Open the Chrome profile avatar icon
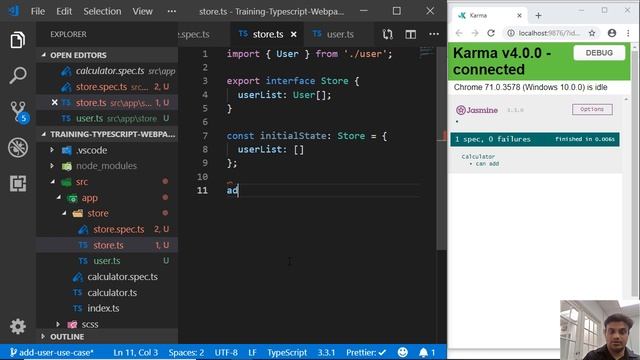640x360 pixels. point(611,33)
